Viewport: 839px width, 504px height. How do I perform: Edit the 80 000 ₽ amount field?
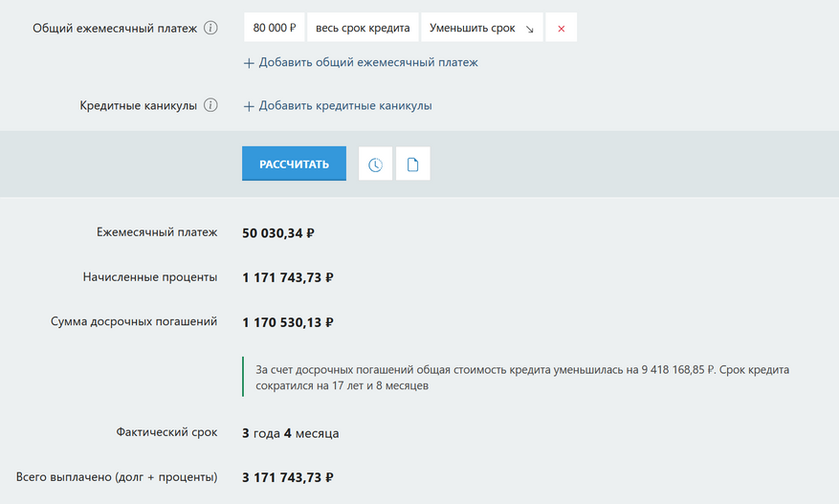pyautogui.click(x=274, y=29)
